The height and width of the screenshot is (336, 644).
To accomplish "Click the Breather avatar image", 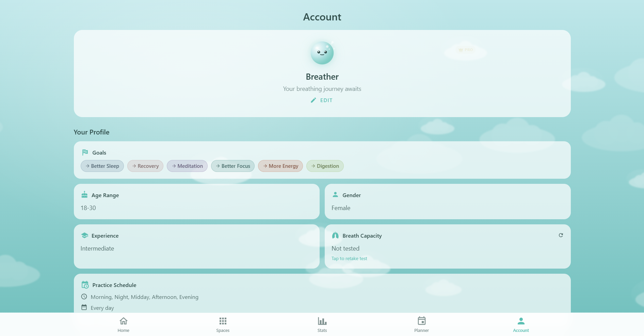I will (x=322, y=53).
